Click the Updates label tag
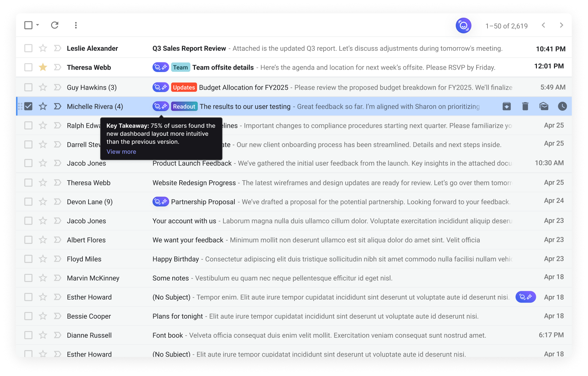588x376 pixels. coord(184,87)
